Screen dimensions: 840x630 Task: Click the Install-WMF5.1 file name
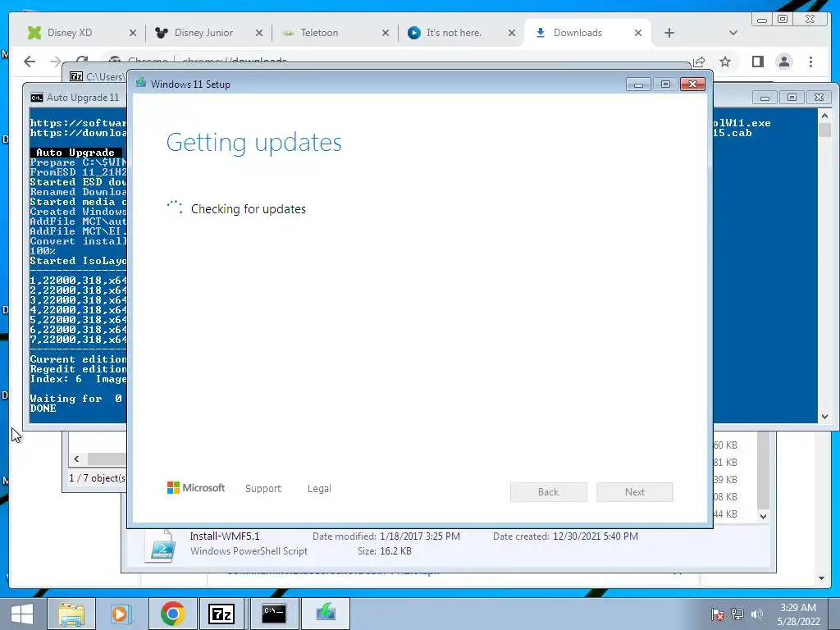click(x=225, y=536)
